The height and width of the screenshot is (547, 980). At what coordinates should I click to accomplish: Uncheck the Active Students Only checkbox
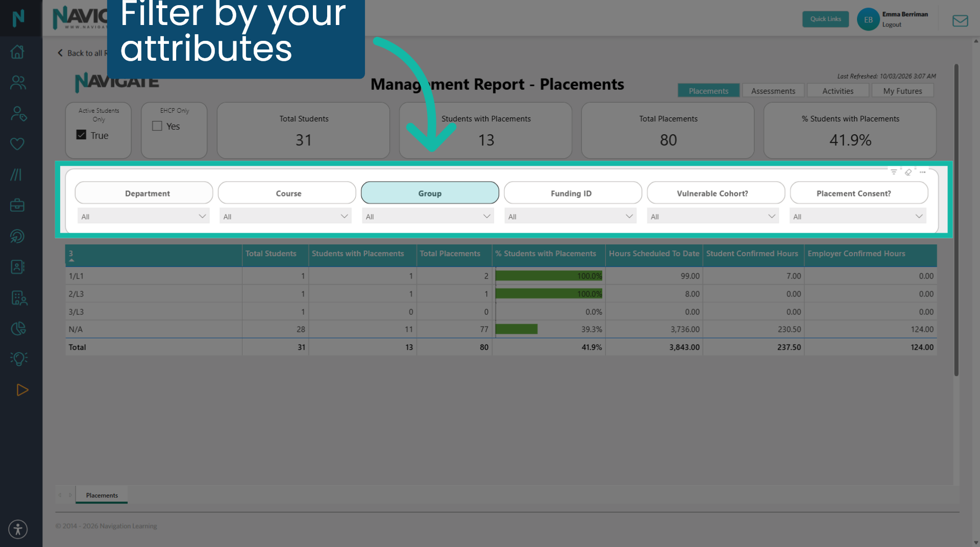tap(81, 134)
